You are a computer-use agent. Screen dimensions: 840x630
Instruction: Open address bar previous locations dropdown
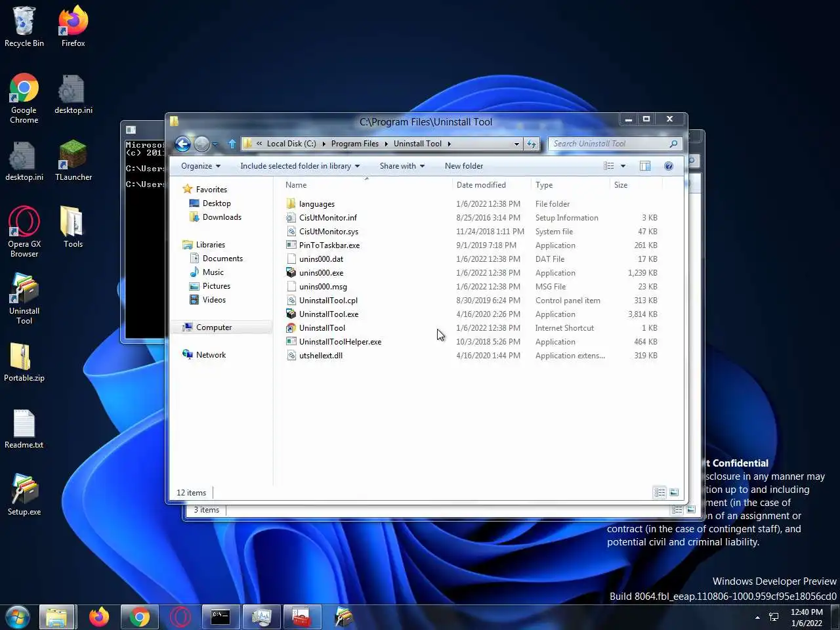pyautogui.click(x=516, y=144)
